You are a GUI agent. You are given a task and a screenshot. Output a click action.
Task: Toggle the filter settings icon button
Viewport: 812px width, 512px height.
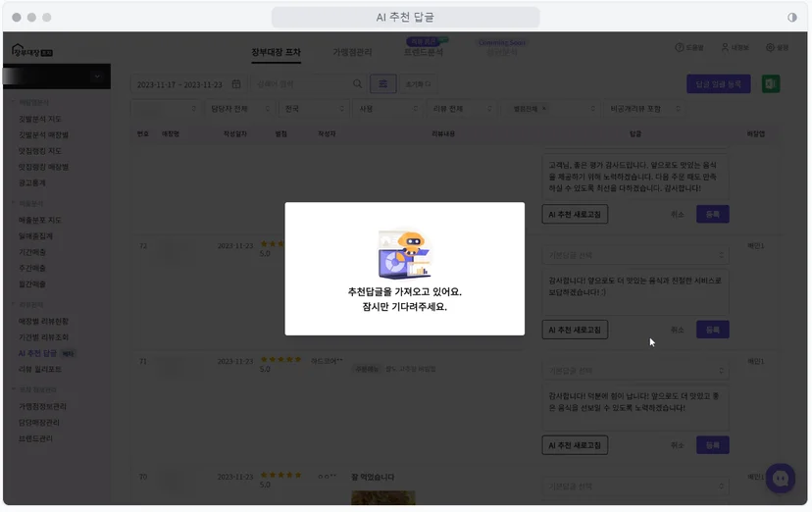coord(382,84)
